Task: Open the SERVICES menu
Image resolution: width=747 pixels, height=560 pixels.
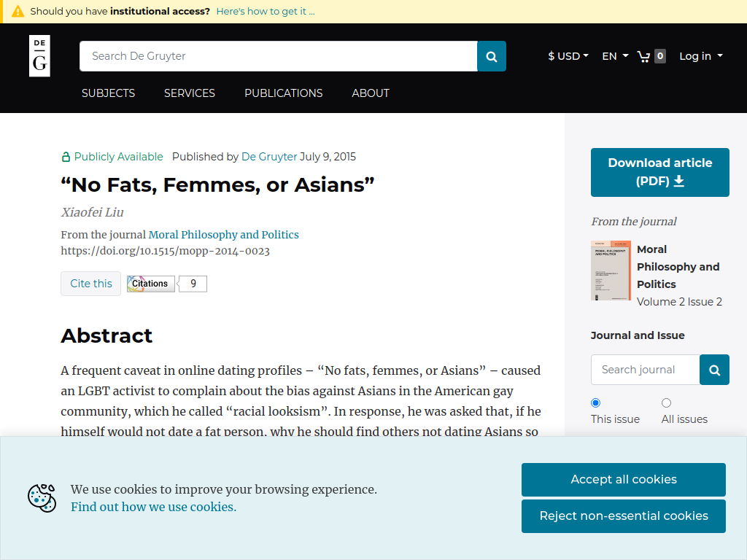Action: point(190,93)
